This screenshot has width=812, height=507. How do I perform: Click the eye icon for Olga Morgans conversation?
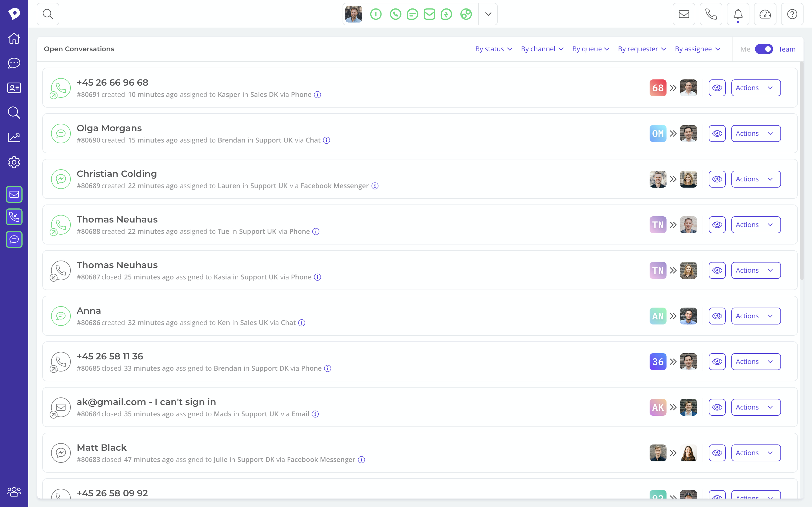pyautogui.click(x=717, y=134)
